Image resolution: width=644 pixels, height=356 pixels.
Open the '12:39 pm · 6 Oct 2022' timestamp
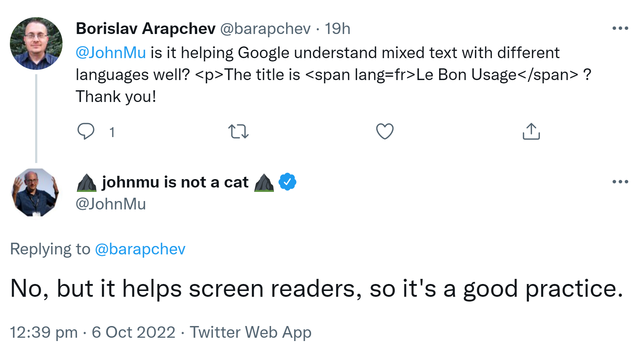(x=93, y=332)
